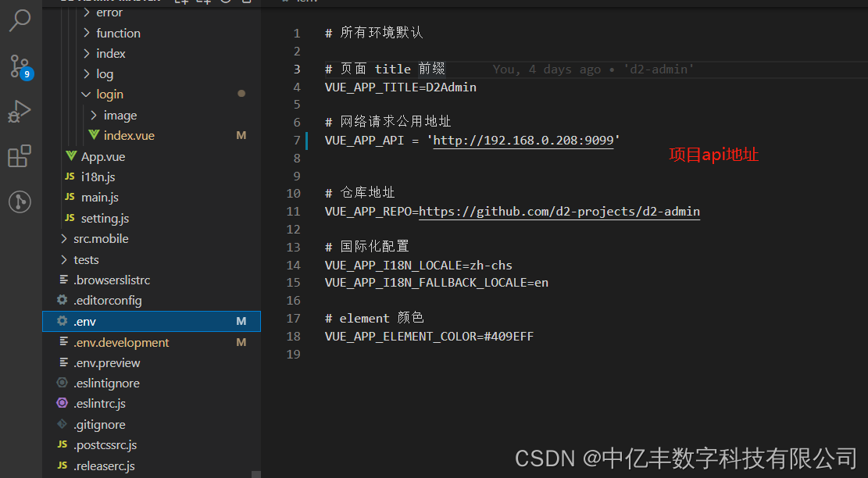Select the index.vue file under login
The width and height of the screenshot is (868, 478).
pos(125,135)
